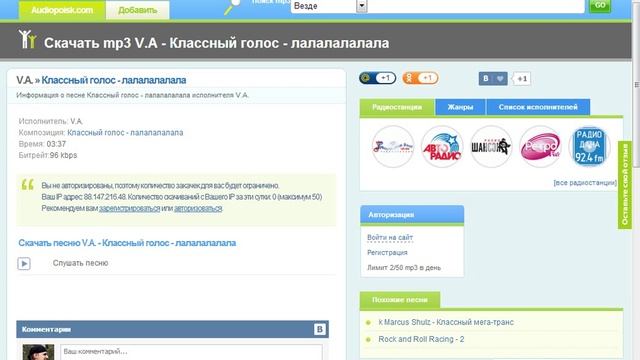Switch to the Список исполнителей tab

(x=538, y=107)
